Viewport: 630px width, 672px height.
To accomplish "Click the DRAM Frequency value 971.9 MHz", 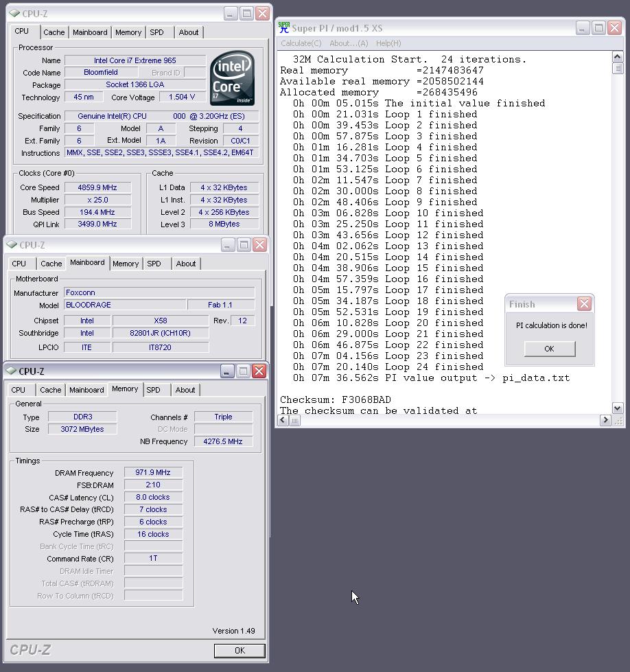I will click(153, 473).
